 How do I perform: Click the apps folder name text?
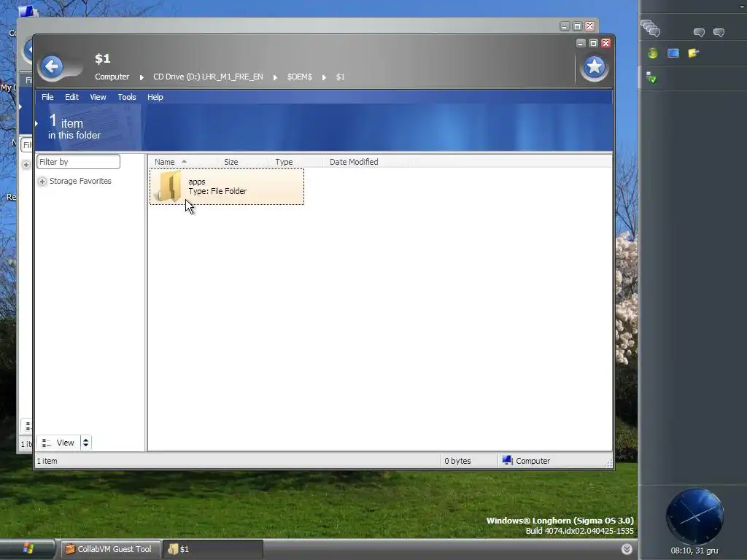click(x=197, y=182)
